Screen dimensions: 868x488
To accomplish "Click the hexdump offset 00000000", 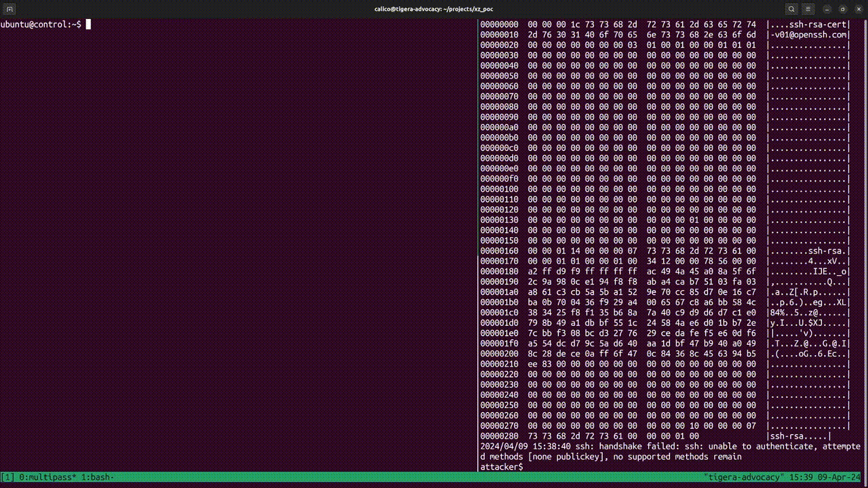I will coord(499,24).
